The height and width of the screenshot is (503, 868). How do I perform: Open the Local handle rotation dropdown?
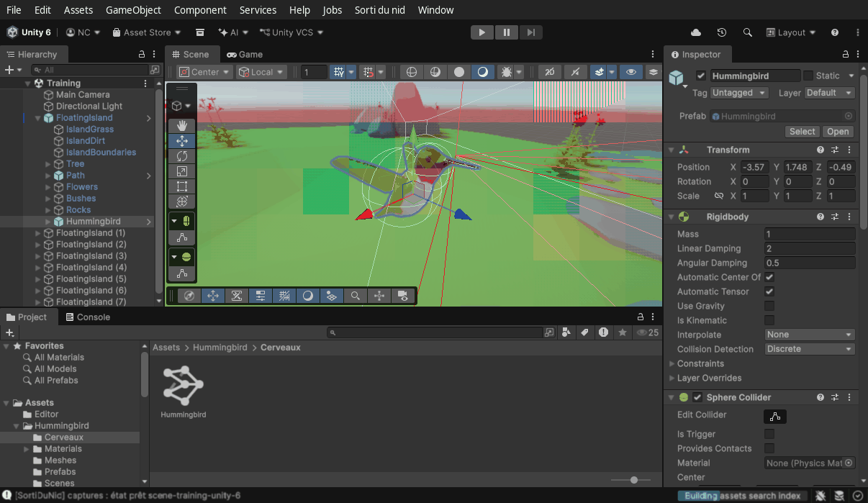262,72
